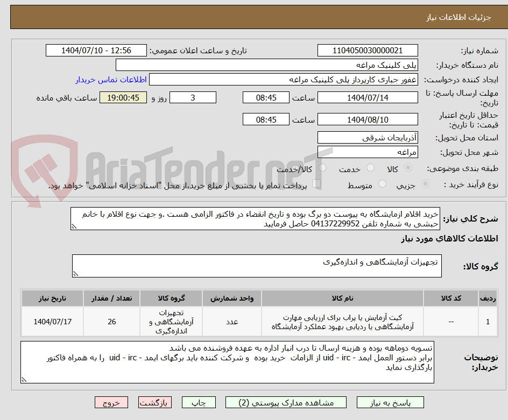Click the 19:00:45 countdown timer
Screen dimensions: 508x420
pyautogui.click(x=123, y=97)
